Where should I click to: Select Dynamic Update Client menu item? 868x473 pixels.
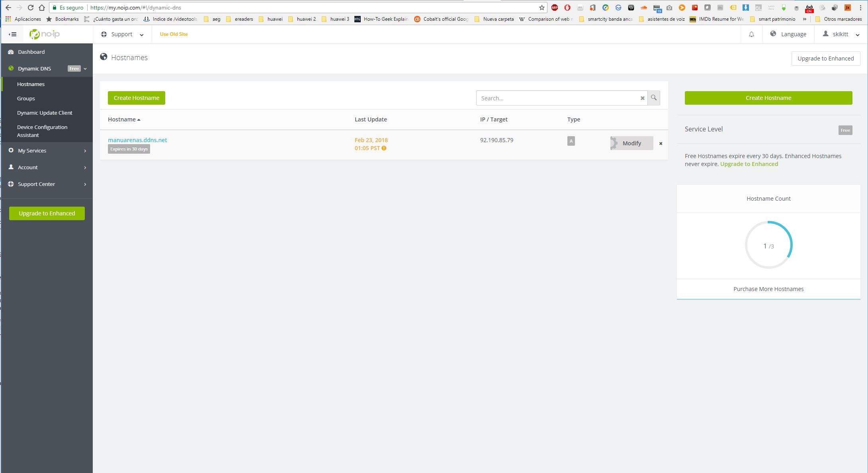pos(45,113)
